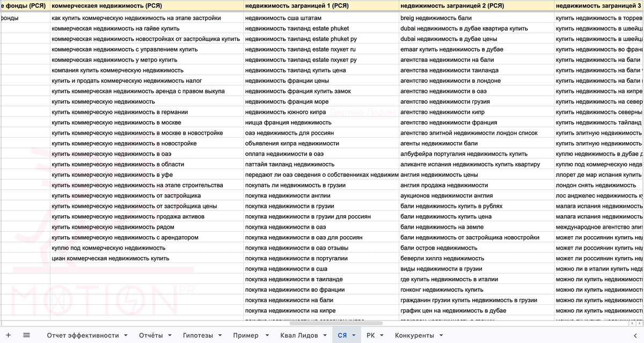Open dropdown arrow of РК tab
Screen dimensions: 644x343
tap(382, 335)
